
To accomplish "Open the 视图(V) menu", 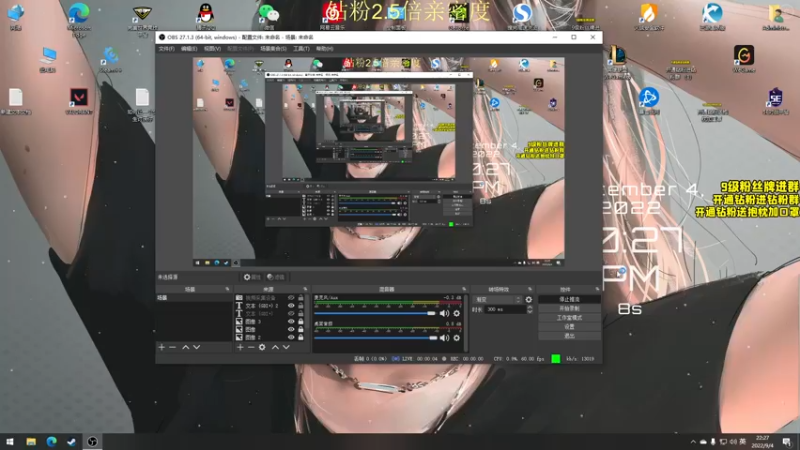I will pyautogui.click(x=212, y=48).
